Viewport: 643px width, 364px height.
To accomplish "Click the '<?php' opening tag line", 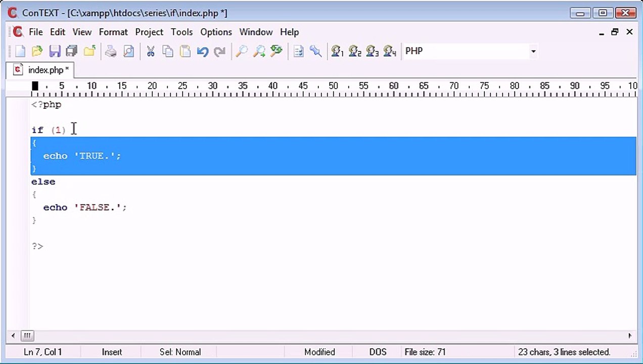I will (46, 105).
